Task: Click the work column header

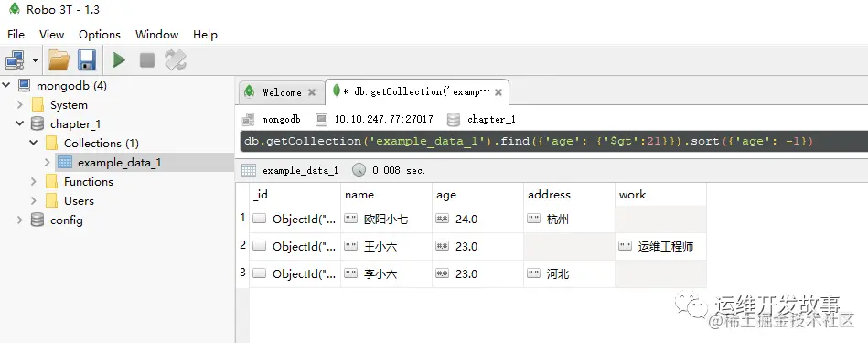Action: 660,195
